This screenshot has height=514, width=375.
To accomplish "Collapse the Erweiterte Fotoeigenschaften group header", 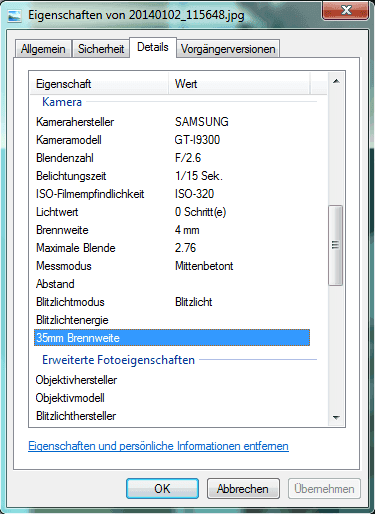I will pos(118,360).
